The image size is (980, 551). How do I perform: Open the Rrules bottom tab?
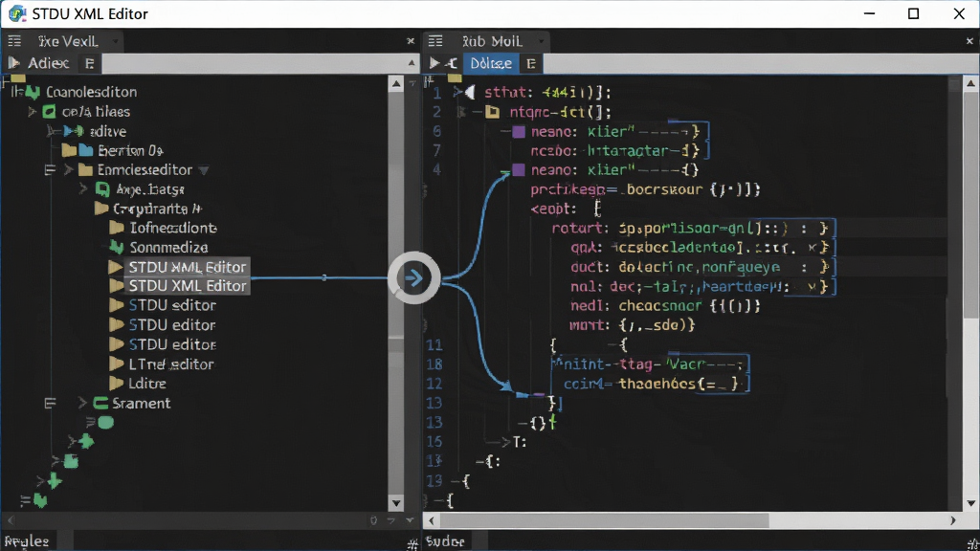[27, 541]
